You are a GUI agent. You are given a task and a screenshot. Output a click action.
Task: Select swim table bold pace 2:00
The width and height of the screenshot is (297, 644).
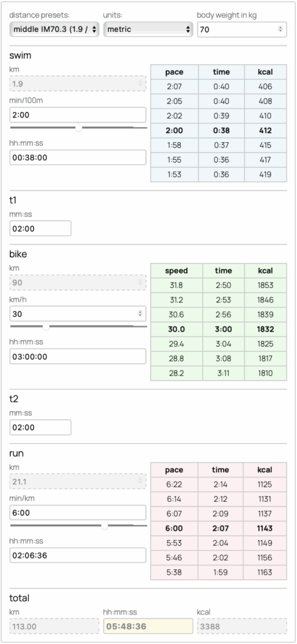coord(175,131)
